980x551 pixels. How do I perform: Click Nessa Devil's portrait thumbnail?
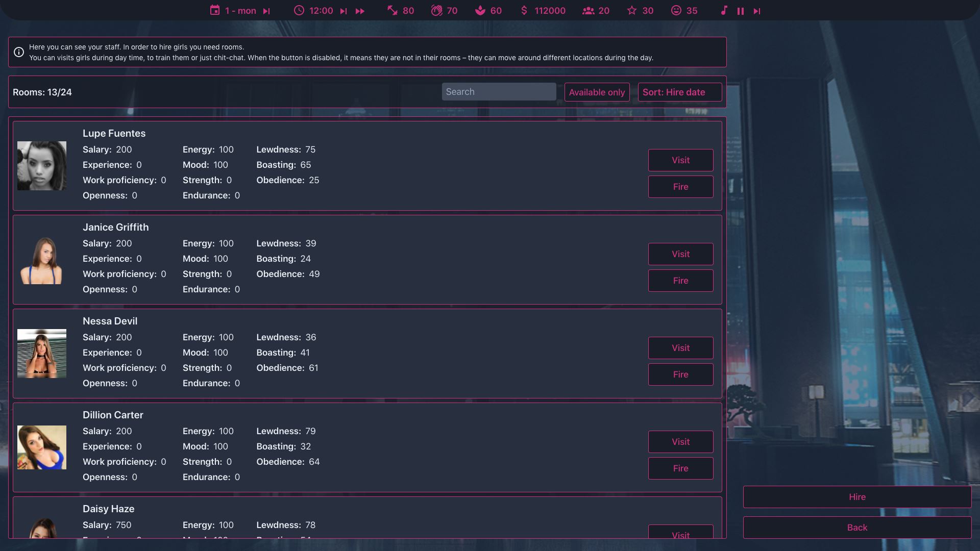42,354
